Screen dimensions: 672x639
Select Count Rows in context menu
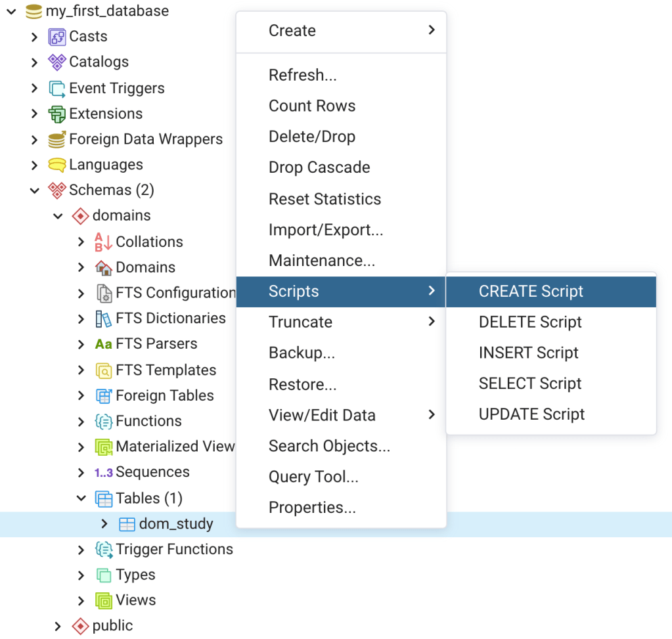[312, 106]
